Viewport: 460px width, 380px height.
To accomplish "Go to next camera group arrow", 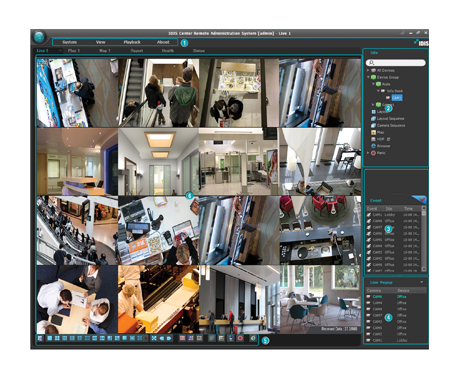I will point(169,338).
